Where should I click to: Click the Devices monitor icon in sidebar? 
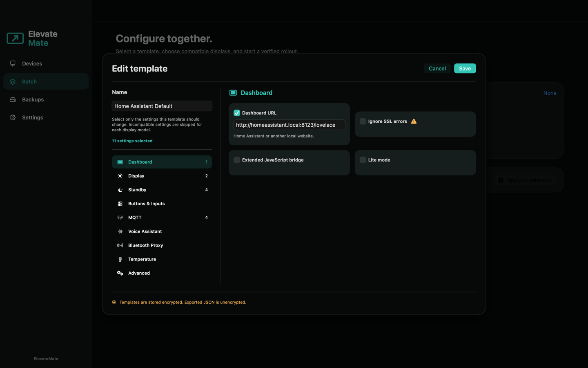tap(13, 63)
